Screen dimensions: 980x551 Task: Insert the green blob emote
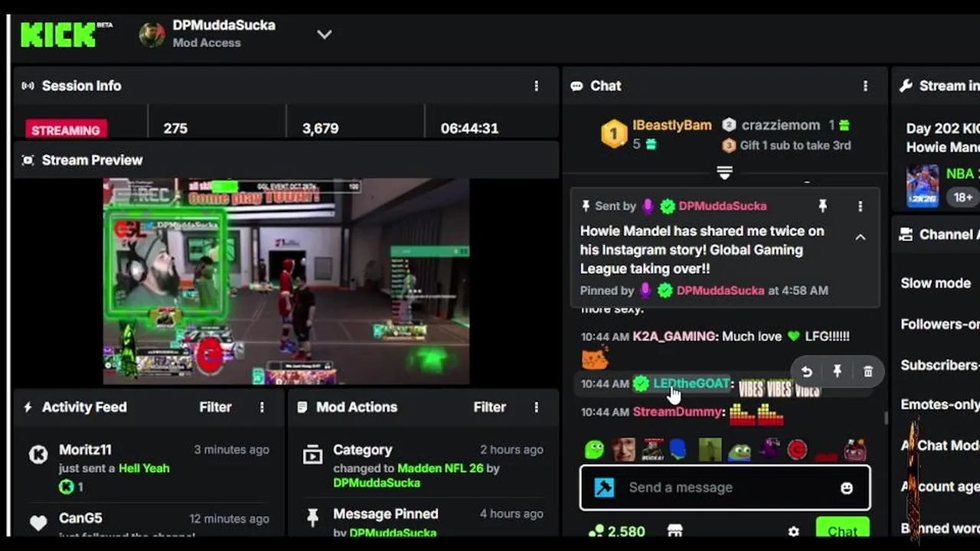(x=594, y=450)
